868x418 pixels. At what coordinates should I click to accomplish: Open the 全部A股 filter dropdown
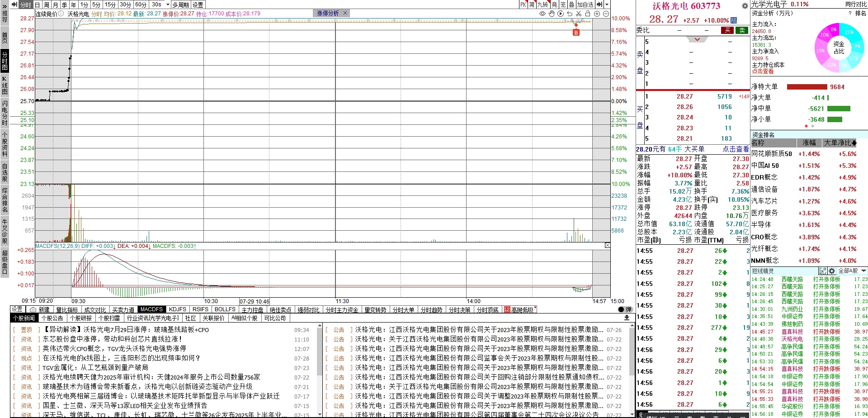852,271
